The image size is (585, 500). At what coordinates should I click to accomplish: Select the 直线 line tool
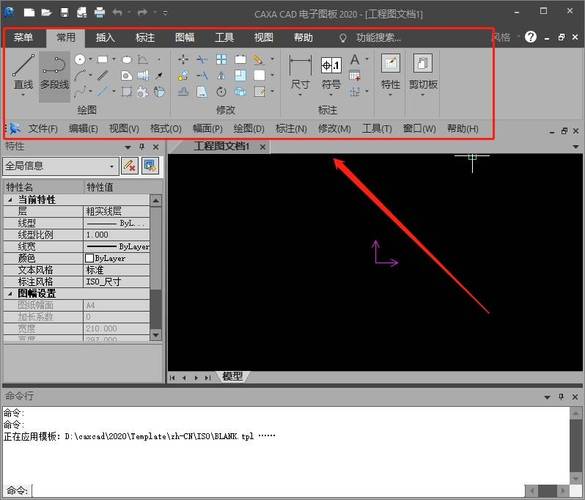[23, 73]
